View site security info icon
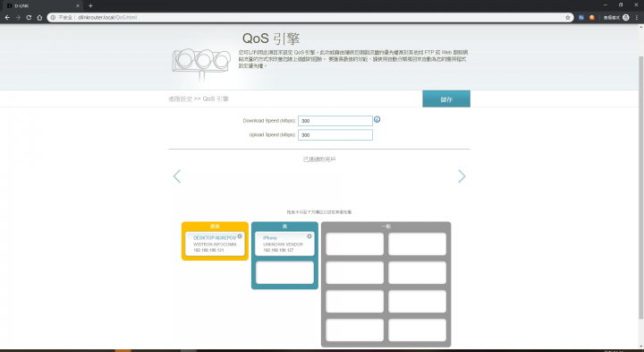Screen dimensions: 644x352 click(x=53, y=17)
